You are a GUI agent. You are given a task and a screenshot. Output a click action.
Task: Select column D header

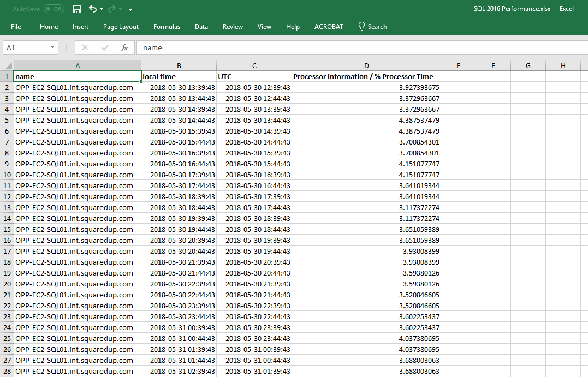click(366, 65)
